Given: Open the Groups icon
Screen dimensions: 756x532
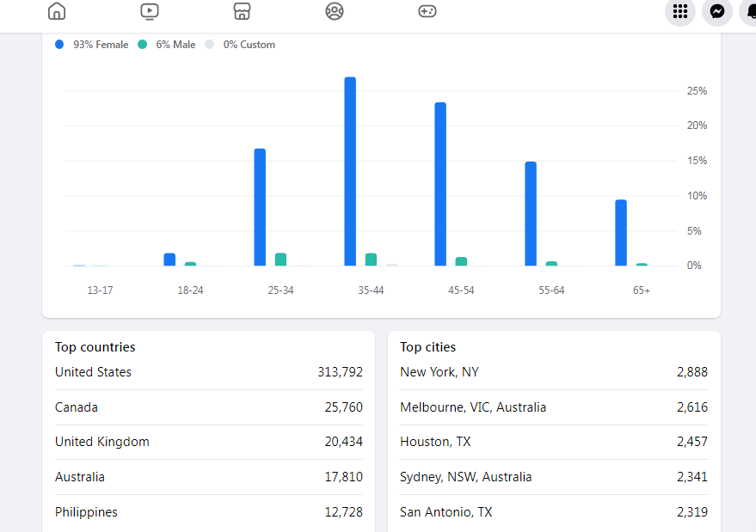Looking at the screenshot, I should tap(335, 11).
